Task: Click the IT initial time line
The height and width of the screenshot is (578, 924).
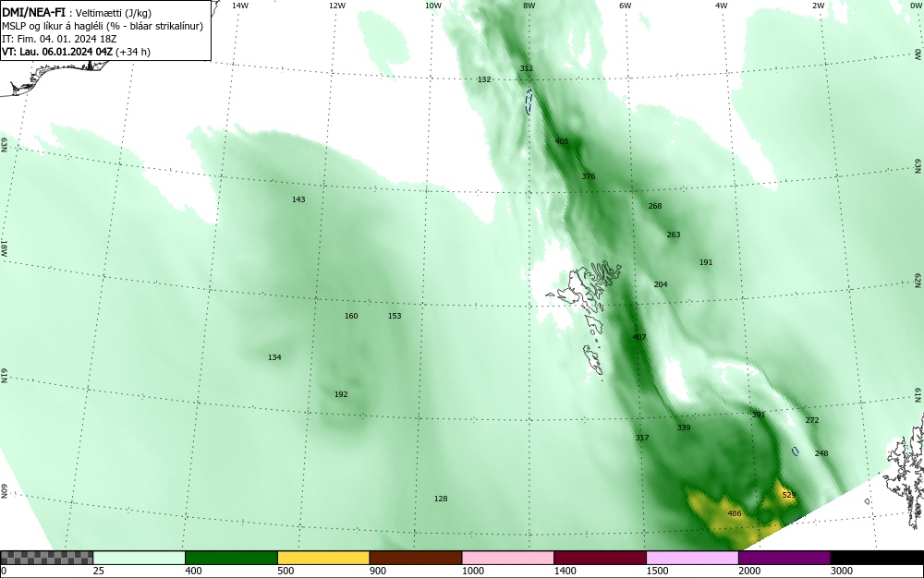Action: [59, 39]
